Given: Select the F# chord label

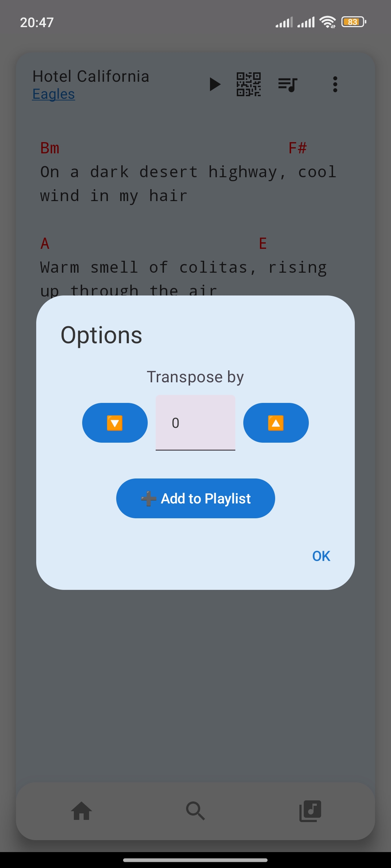Looking at the screenshot, I should (x=298, y=148).
